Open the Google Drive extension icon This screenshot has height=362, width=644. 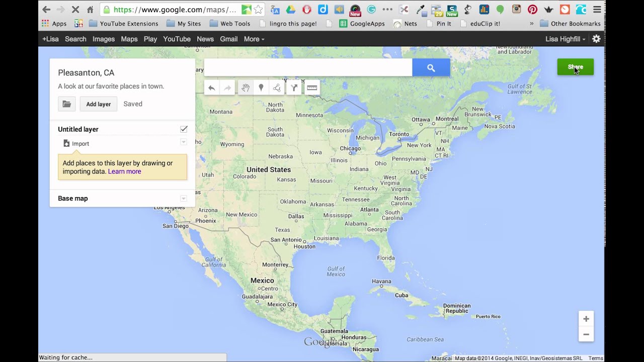[x=290, y=9]
